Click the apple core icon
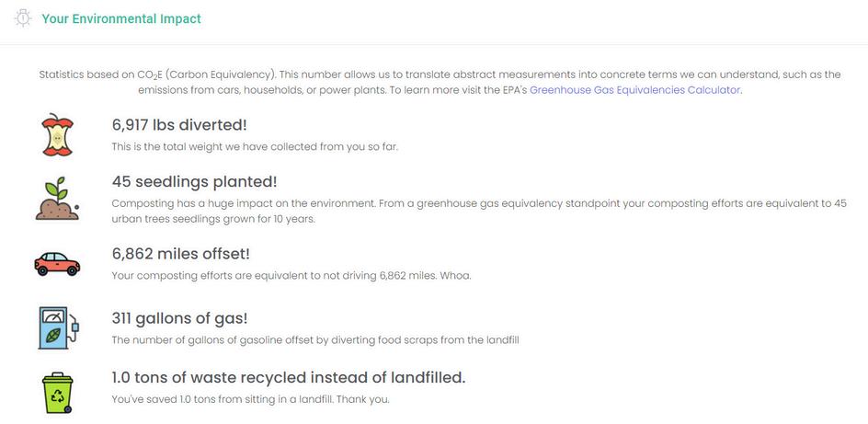 coord(57,134)
